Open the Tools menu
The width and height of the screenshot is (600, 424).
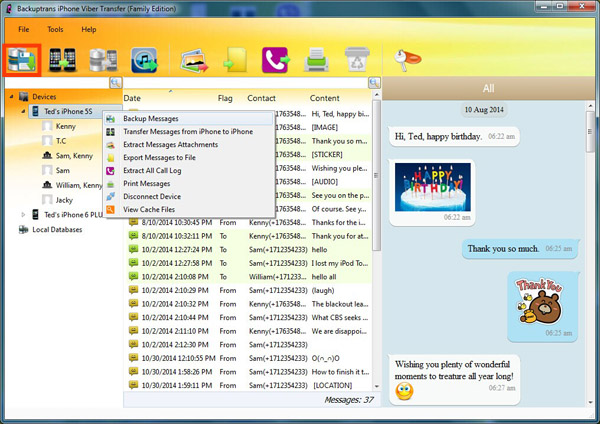55,30
